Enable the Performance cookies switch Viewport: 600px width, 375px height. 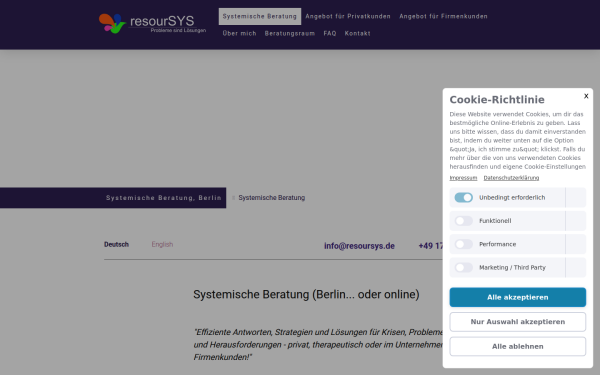463,244
